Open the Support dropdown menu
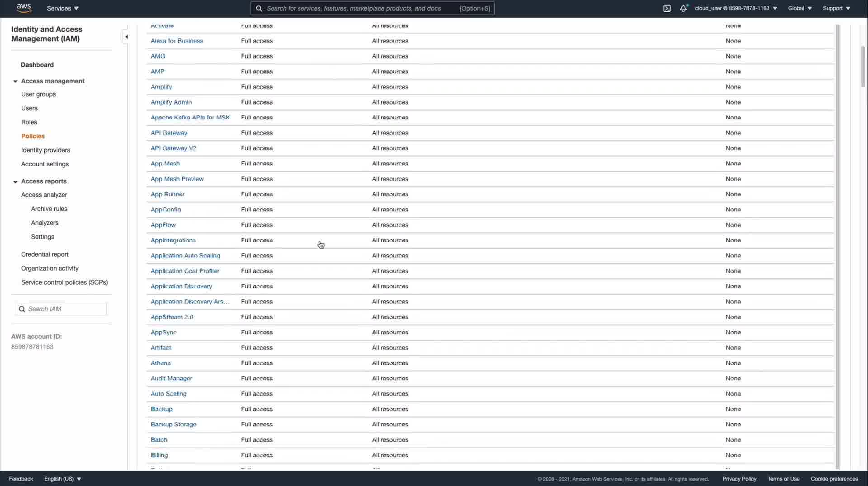 [x=836, y=8]
